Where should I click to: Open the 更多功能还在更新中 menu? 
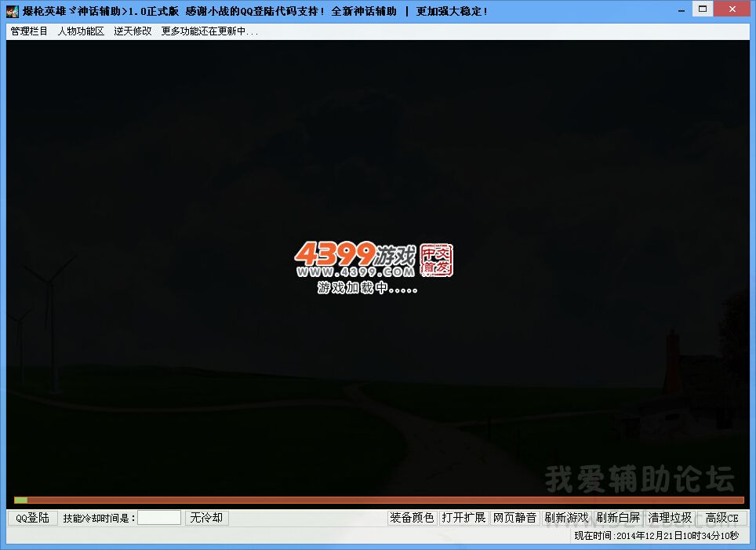click(x=209, y=31)
